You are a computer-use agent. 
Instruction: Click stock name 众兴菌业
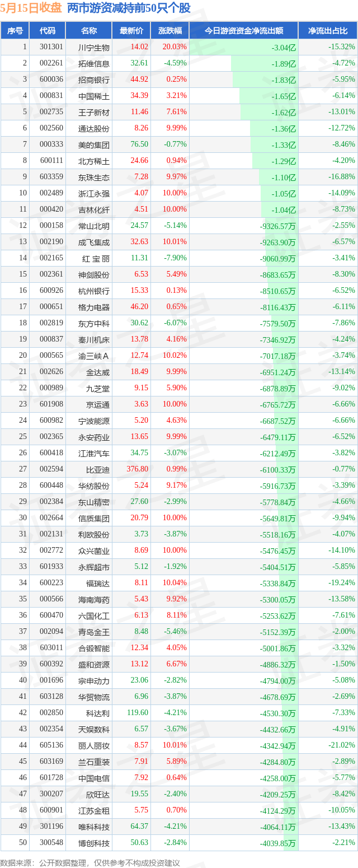tap(94, 550)
